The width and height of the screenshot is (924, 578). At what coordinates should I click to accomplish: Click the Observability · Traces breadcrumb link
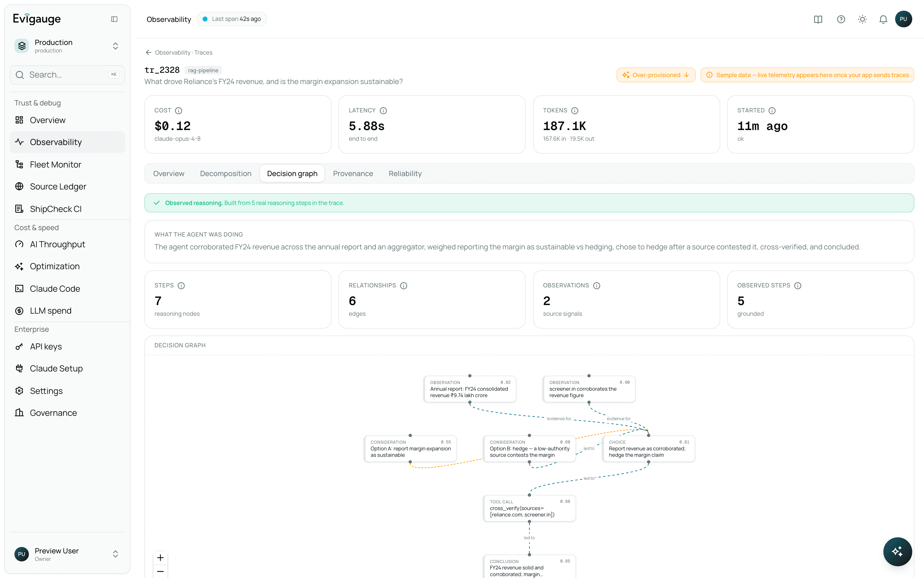pos(184,52)
